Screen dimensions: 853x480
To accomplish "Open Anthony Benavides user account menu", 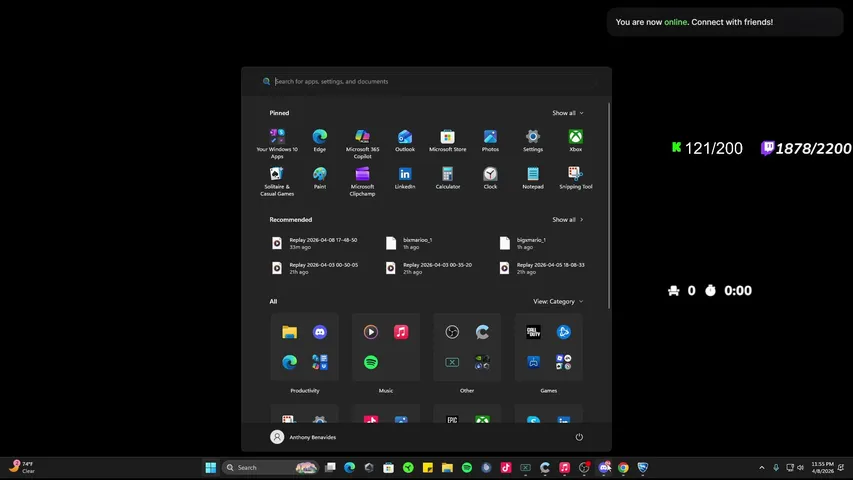I will coord(304,437).
